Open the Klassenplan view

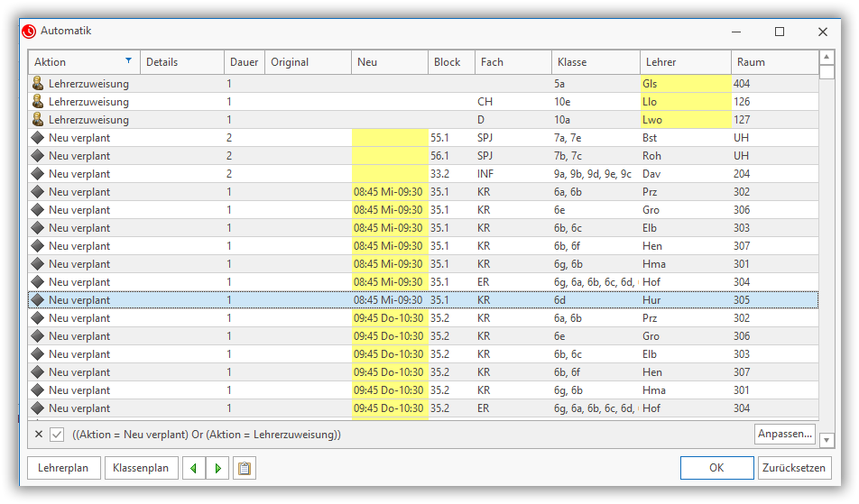coord(141,468)
